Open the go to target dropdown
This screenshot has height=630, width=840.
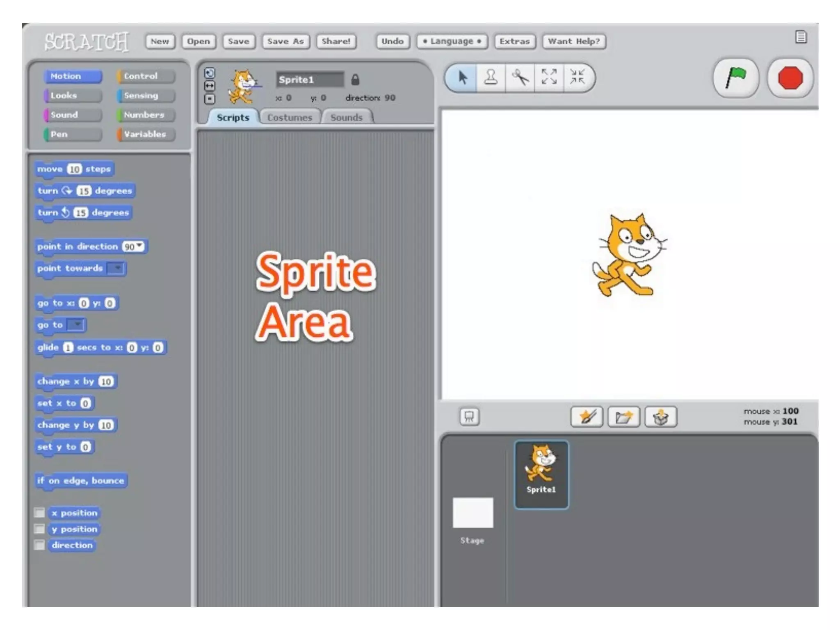pos(76,325)
